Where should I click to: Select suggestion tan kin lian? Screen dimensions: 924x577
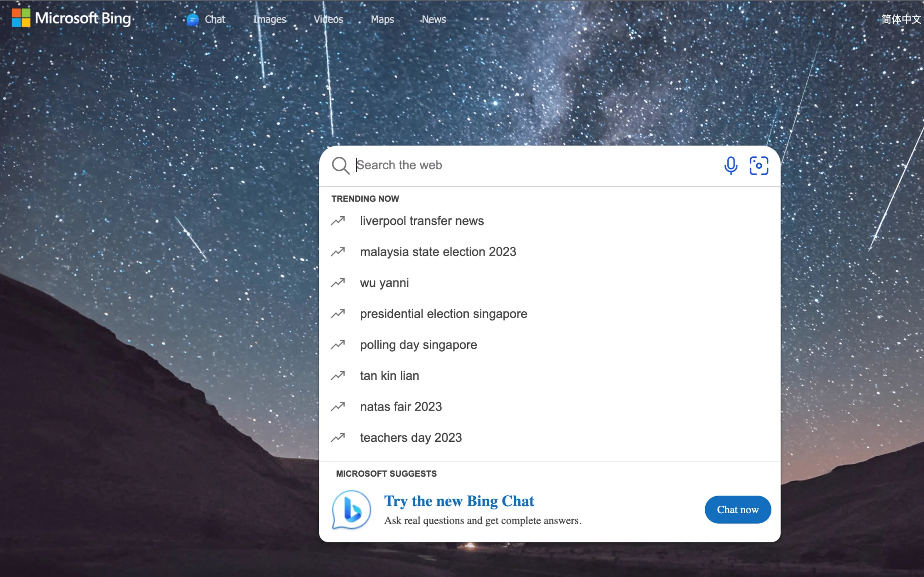click(549, 376)
